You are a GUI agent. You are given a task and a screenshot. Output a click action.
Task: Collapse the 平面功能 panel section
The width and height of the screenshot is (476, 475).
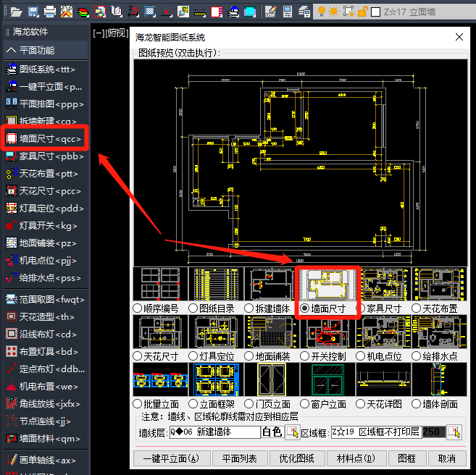coord(43,50)
